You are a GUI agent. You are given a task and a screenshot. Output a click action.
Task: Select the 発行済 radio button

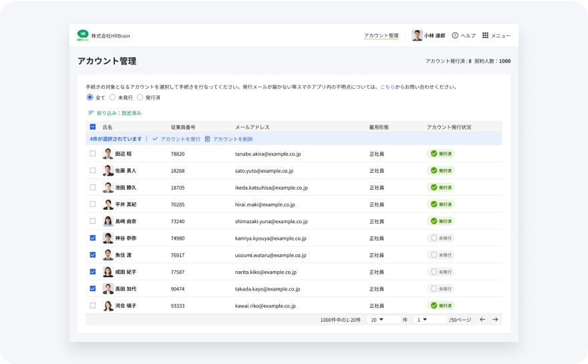140,98
